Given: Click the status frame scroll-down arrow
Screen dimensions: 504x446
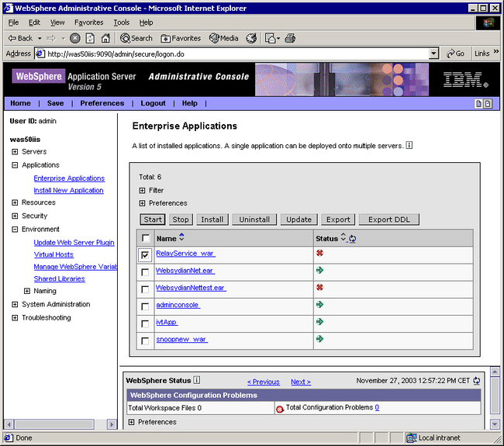Looking at the screenshot, I should [x=495, y=424].
